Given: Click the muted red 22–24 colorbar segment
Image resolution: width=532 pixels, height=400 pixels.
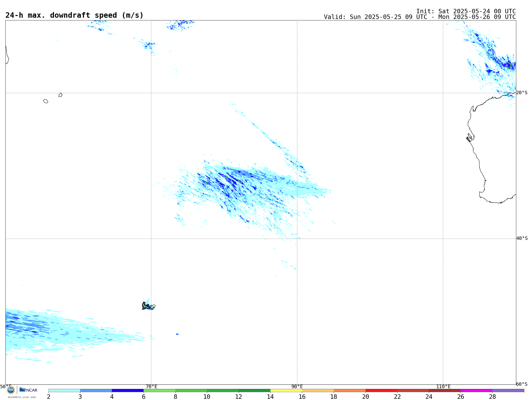Looking at the screenshot, I should pyautogui.click(x=413, y=391).
